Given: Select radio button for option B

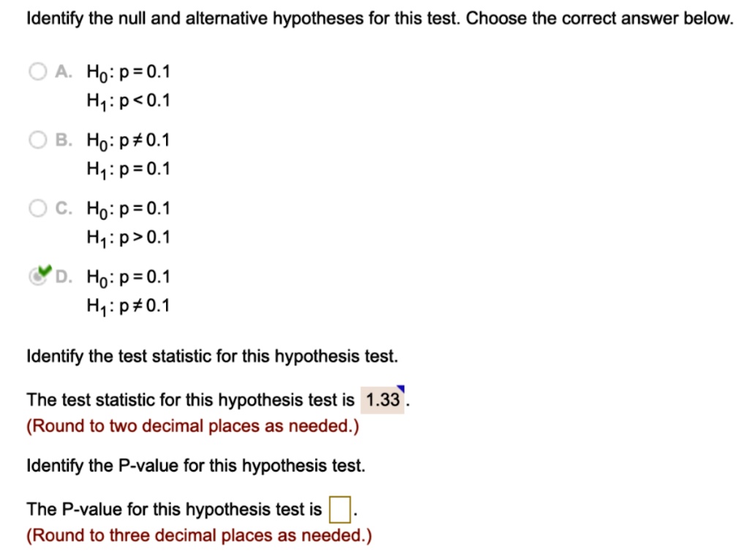Looking at the screenshot, I should 37,140.
